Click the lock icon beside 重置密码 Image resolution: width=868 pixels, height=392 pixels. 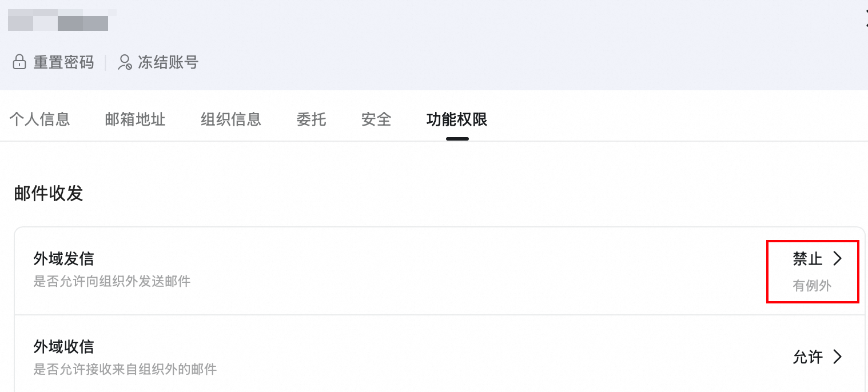pos(19,62)
